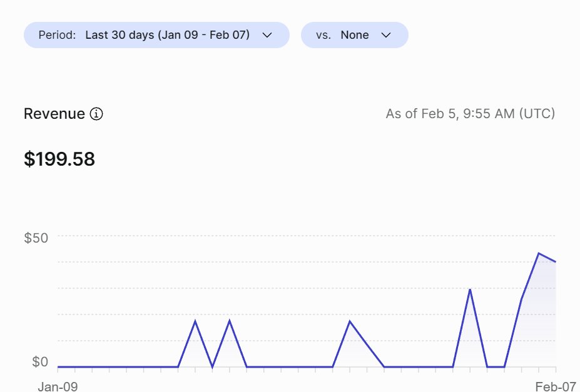Click the highest revenue peak on chart
Viewport: 580px width, 392px height.
coord(539,253)
